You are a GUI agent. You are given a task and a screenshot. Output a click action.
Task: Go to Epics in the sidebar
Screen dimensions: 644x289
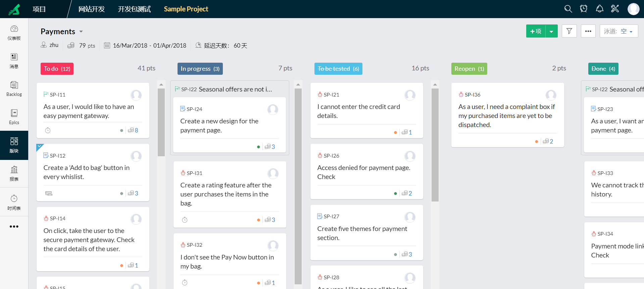click(x=14, y=117)
